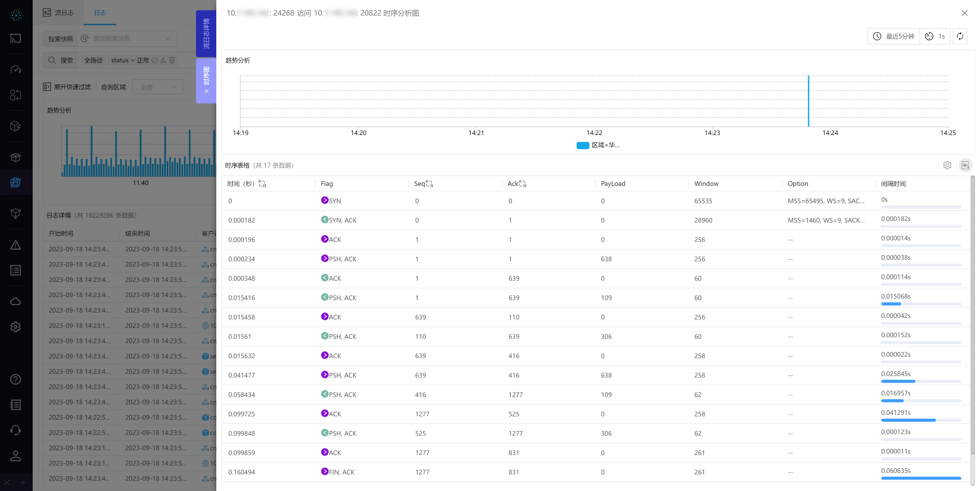
Task: Delete the status = 正常 filter
Action: pyautogui.click(x=172, y=60)
